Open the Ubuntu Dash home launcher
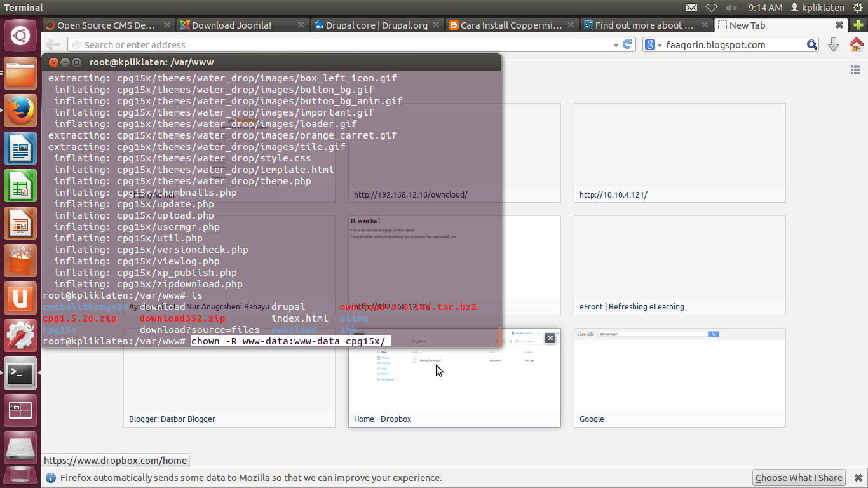Image resolution: width=868 pixels, height=488 pixels. [20, 36]
